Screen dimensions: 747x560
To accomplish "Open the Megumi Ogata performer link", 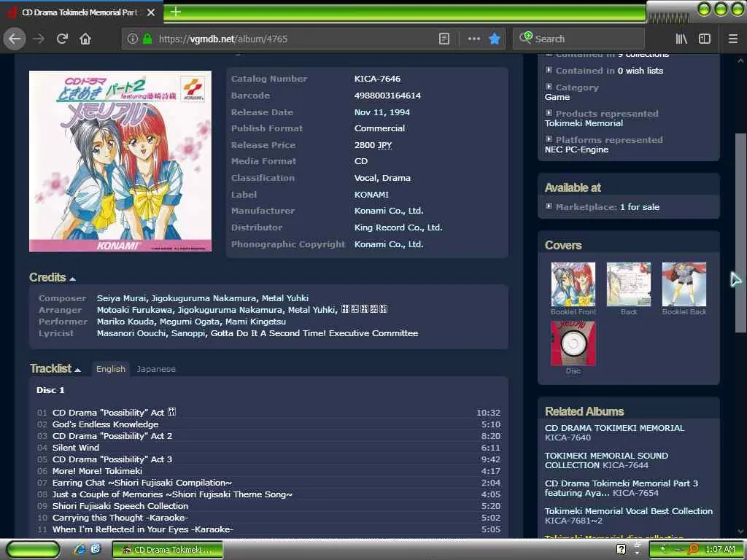I will [x=190, y=322].
